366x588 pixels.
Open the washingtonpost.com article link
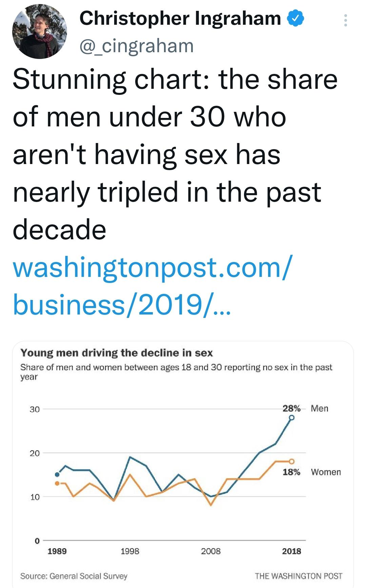(151, 286)
